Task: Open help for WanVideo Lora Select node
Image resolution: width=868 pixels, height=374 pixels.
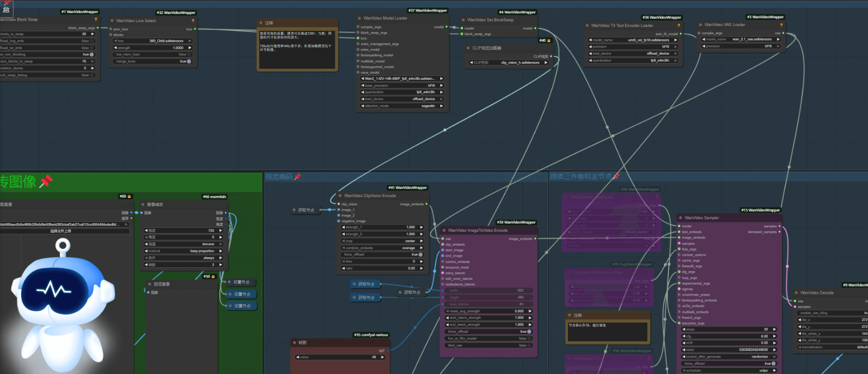Action: 193,21
